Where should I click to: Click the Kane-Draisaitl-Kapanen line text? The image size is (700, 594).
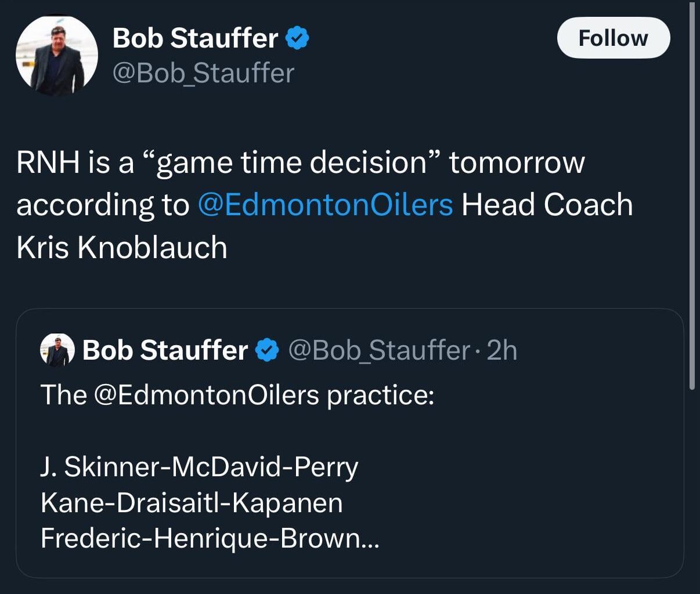[192, 504]
